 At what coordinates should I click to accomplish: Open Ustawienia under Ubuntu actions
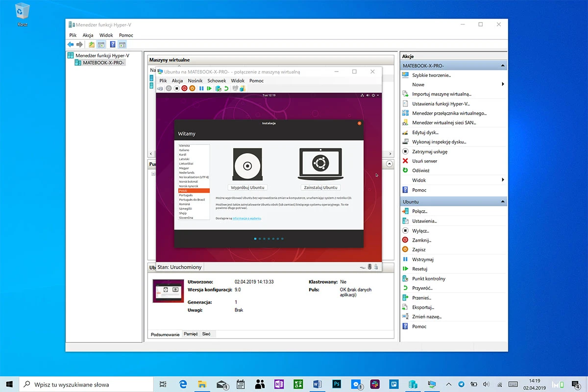(424, 221)
